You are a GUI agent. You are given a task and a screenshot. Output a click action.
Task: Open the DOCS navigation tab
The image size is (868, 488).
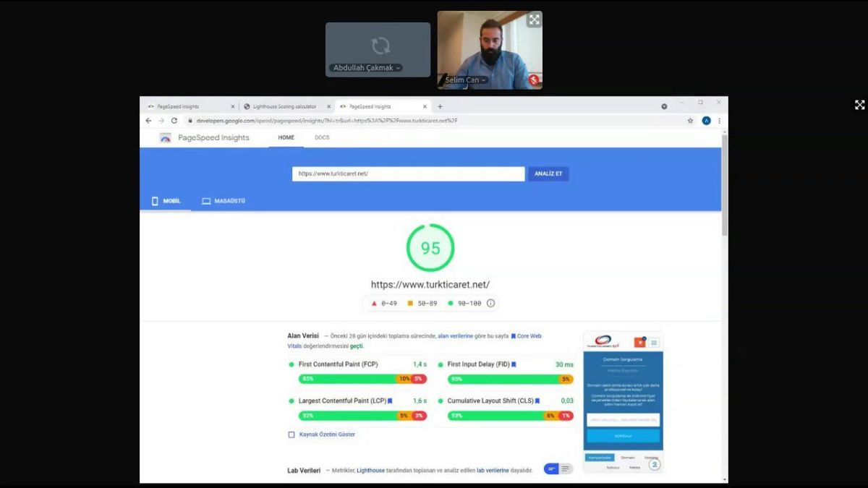click(322, 137)
